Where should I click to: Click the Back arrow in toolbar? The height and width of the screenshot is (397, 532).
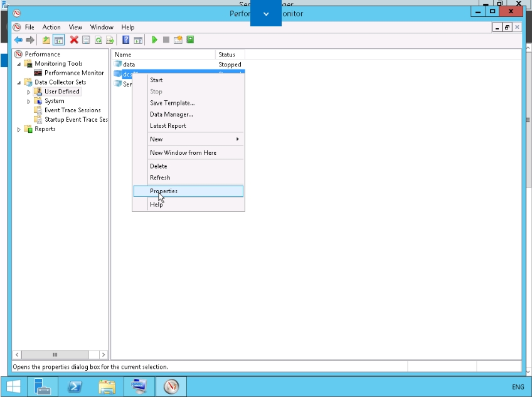18,40
